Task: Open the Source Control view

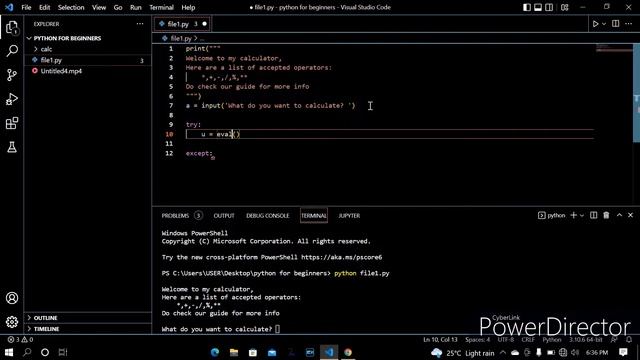Action: 12,75
